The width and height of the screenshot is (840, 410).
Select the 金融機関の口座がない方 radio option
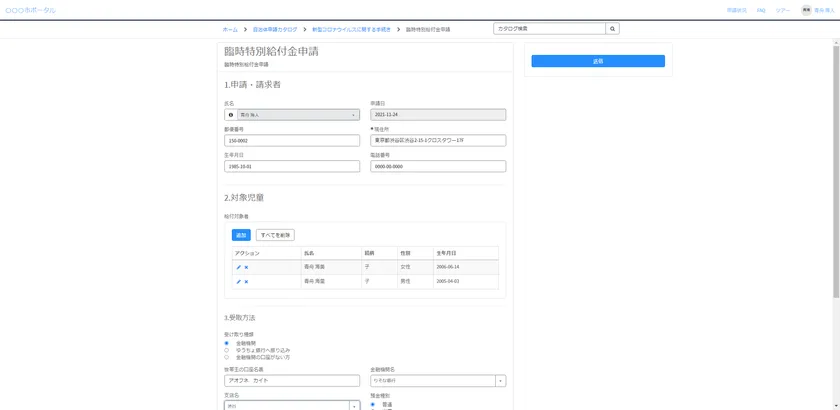227,357
